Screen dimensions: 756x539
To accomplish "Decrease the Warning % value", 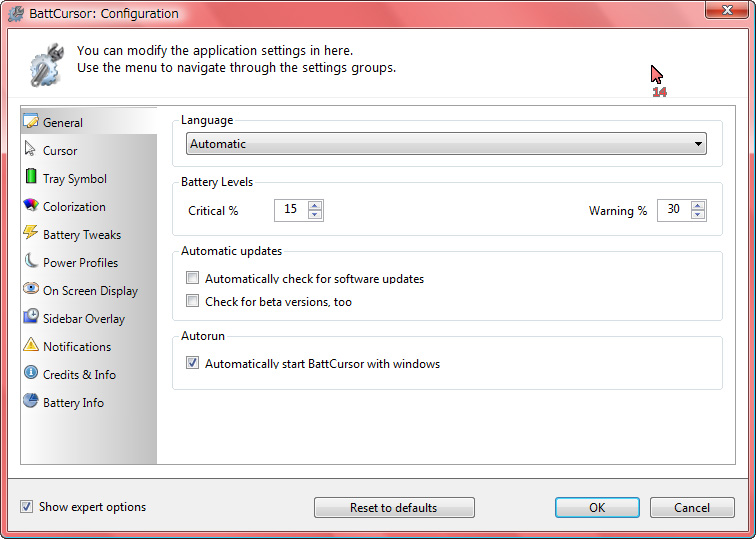I will [x=698, y=215].
